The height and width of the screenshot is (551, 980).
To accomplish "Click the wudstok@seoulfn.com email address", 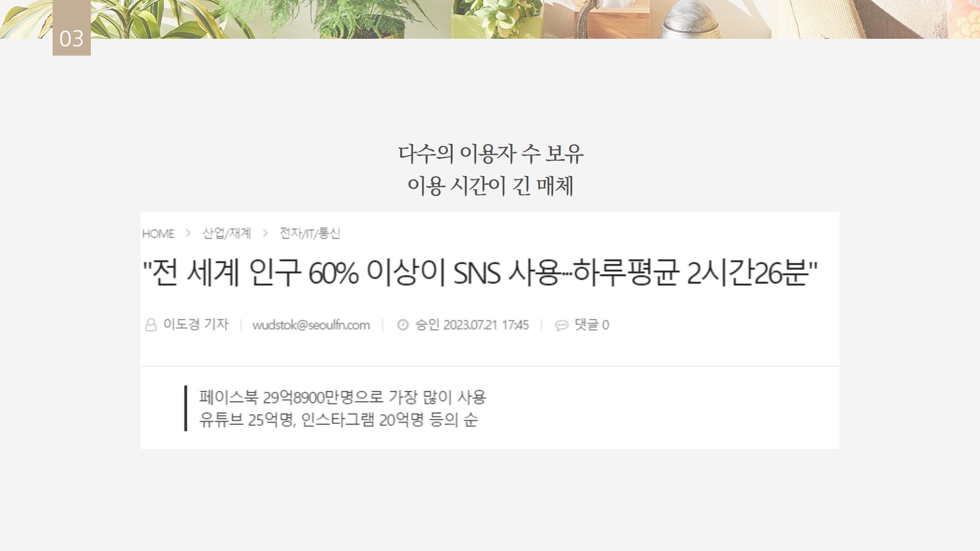I will click(x=311, y=325).
